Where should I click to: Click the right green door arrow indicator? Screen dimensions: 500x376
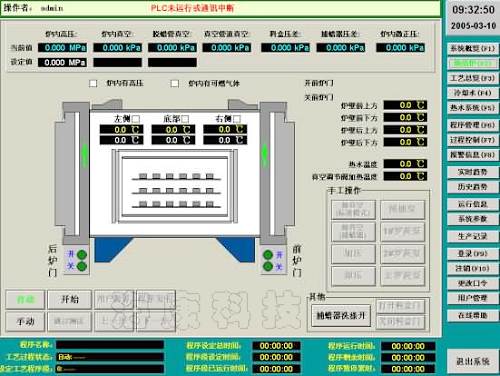(265, 154)
